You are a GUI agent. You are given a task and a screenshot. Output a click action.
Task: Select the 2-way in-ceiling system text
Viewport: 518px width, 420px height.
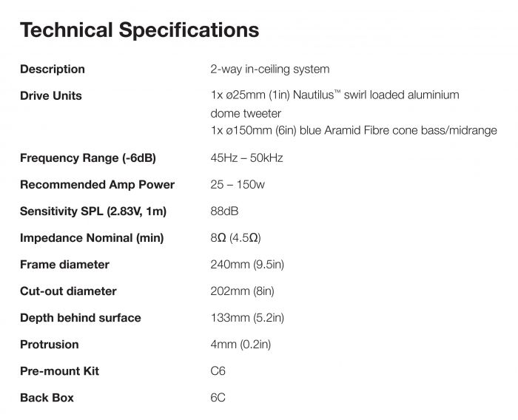270,70
